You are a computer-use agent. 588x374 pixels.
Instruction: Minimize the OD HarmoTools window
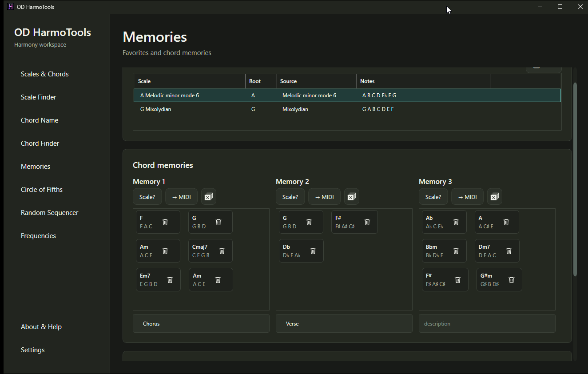click(x=540, y=7)
